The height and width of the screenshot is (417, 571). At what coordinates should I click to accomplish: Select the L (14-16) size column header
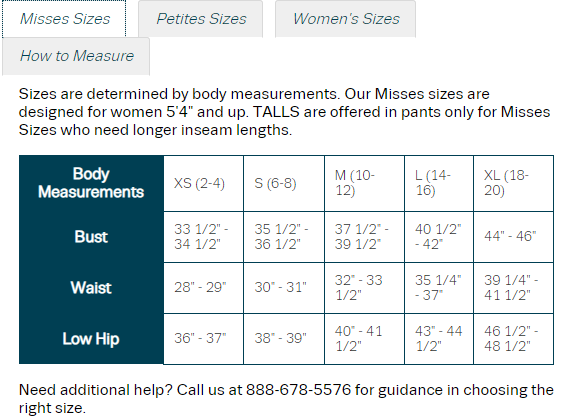(x=439, y=183)
